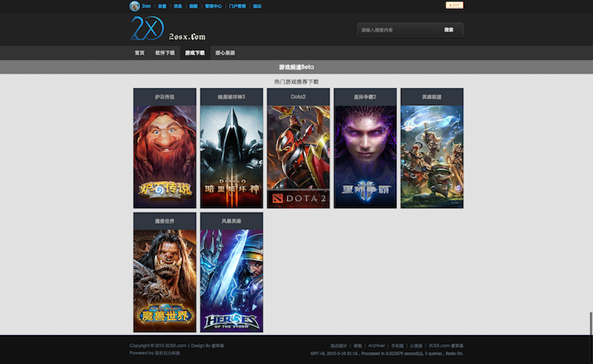Open 软件下载 software download tab
593x364 pixels.
pos(165,53)
